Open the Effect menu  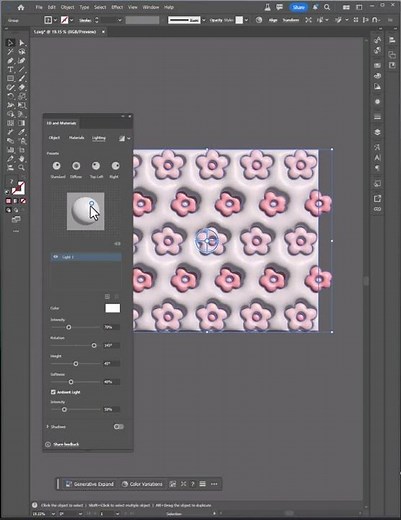(x=117, y=7)
